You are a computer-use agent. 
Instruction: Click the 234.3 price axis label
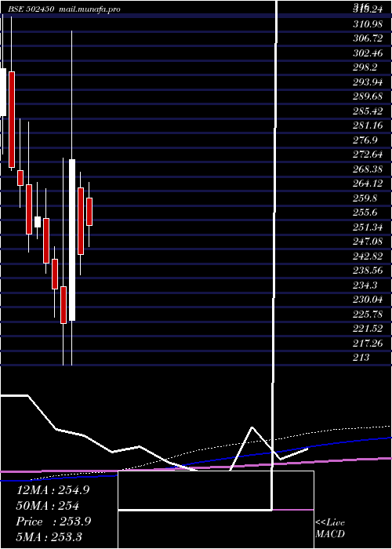click(x=365, y=285)
